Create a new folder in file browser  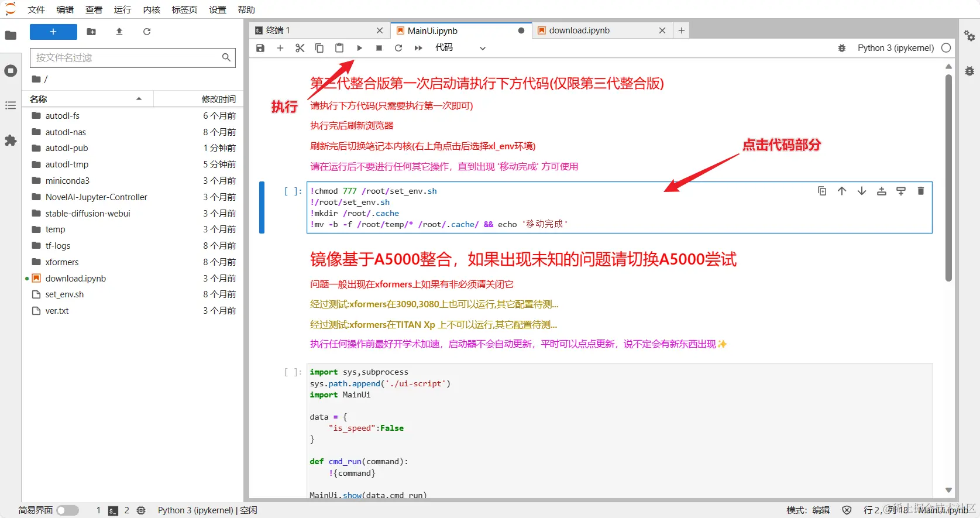click(x=91, y=32)
